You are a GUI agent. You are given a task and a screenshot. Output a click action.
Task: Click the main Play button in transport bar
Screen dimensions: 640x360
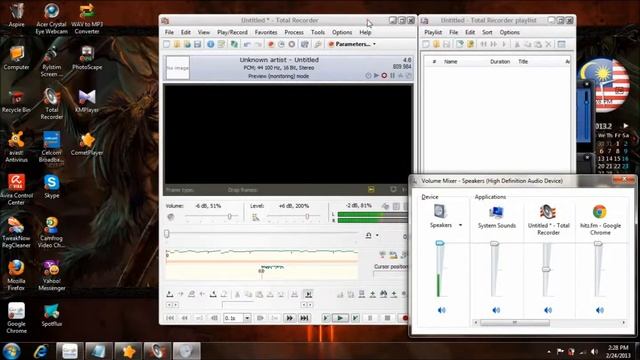340,318
